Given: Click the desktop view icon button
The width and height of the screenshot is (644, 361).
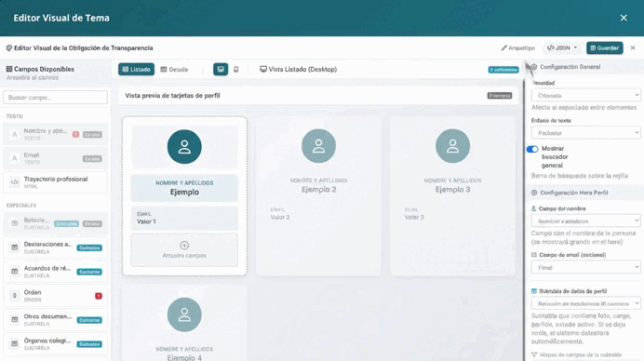Looking at the screenshot, I should (221, 70).
